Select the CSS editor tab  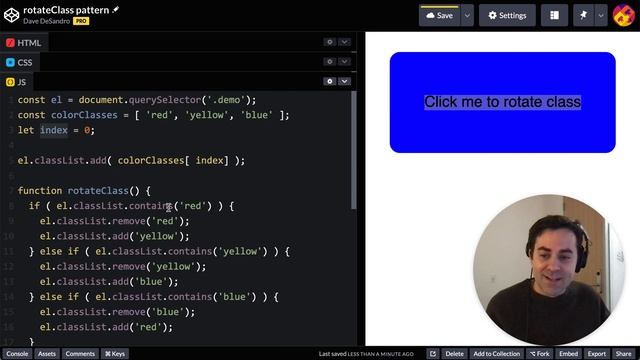(x=19, y=62)
